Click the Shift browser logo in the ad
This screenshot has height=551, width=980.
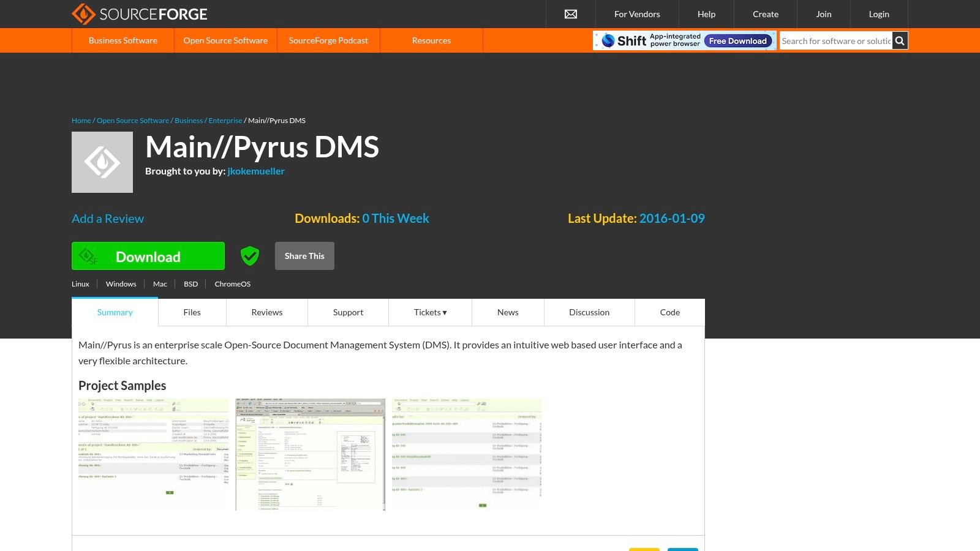point(624,40)
